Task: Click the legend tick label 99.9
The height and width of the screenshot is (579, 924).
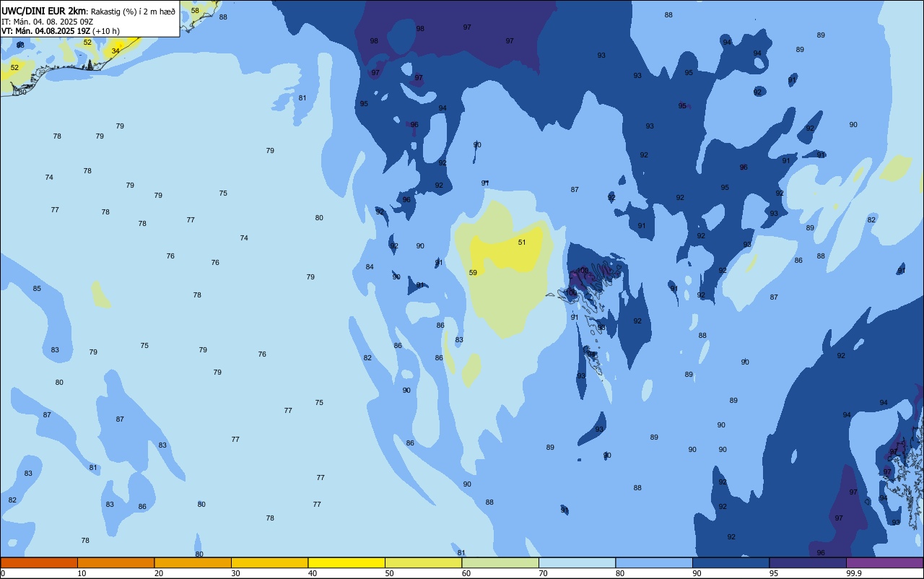Action: 855,573
